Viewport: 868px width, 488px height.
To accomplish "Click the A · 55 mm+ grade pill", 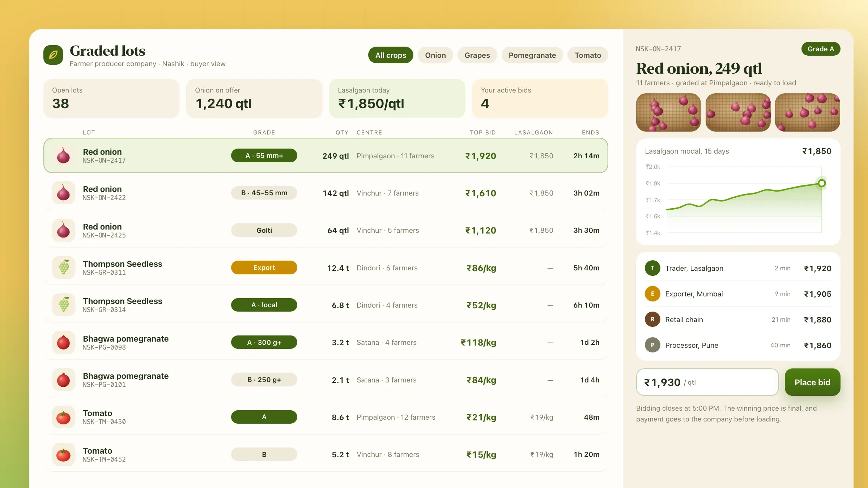I will 264,155.
